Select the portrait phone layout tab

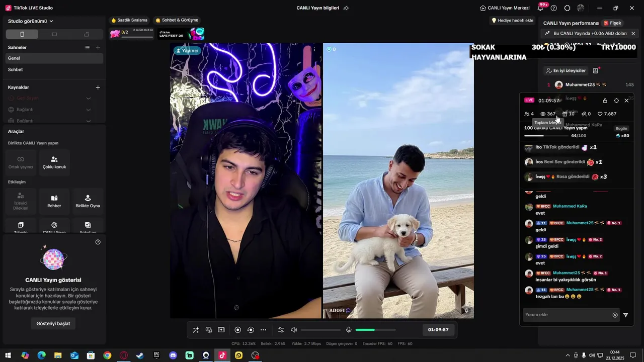22,34
